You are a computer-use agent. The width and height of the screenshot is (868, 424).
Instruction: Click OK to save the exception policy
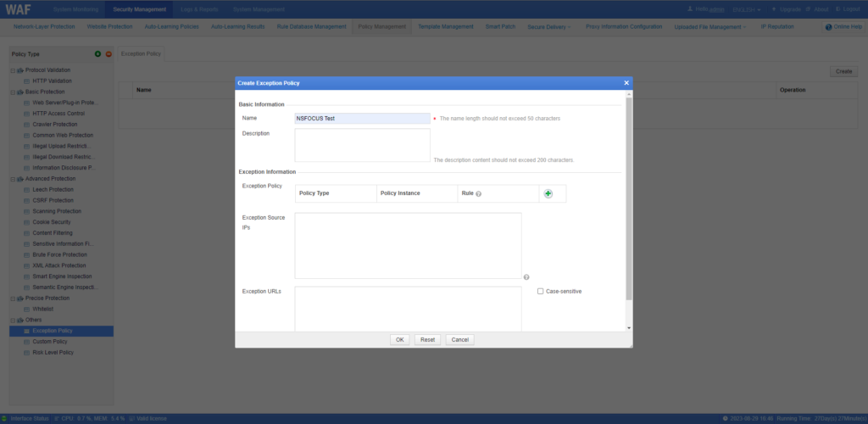tap(400, 340)
